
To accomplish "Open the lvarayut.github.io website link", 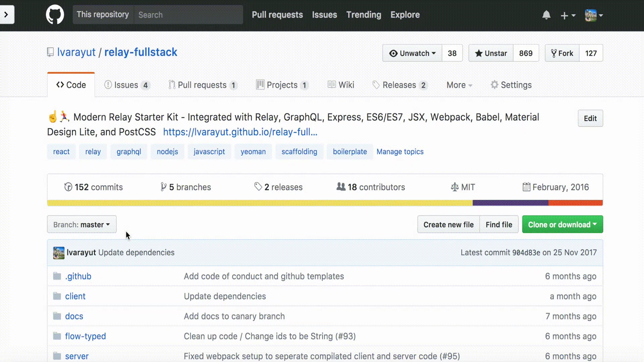I will pyautogui.click(x=240, y=132).
